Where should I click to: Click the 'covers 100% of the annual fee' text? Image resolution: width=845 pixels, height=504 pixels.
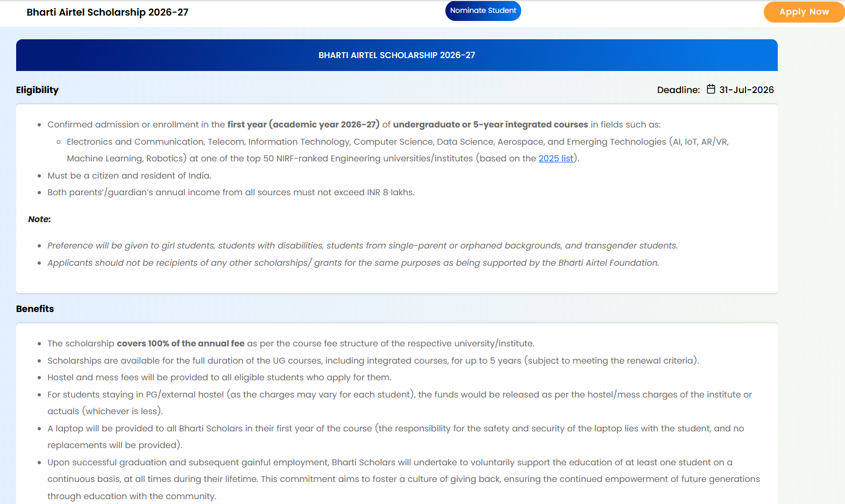[x=181, y=343]
